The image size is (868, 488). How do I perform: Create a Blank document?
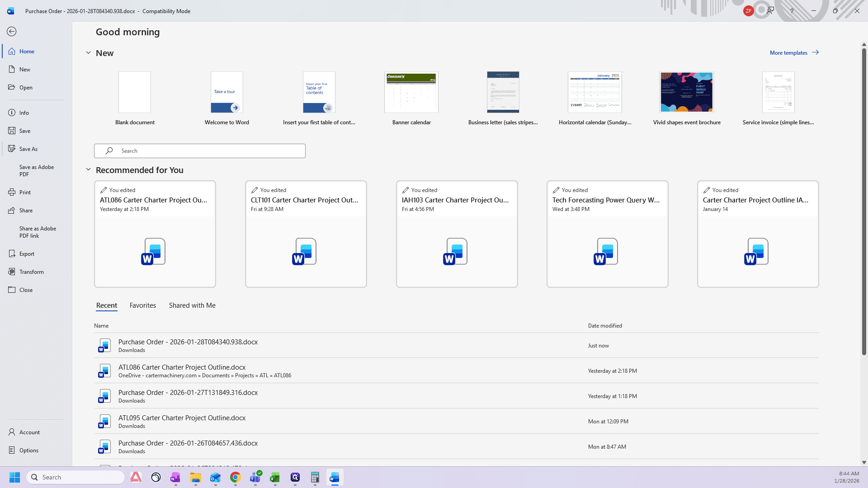(x=135, y=99)
